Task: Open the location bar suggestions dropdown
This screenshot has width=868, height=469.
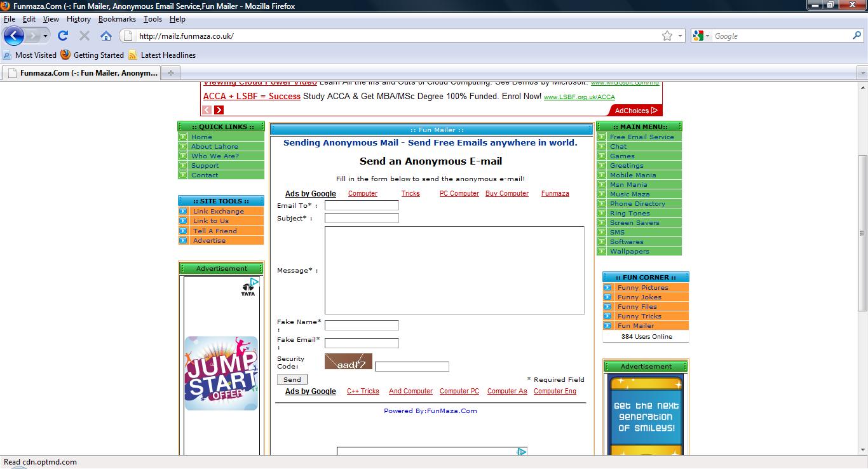Action: [679, 36]
